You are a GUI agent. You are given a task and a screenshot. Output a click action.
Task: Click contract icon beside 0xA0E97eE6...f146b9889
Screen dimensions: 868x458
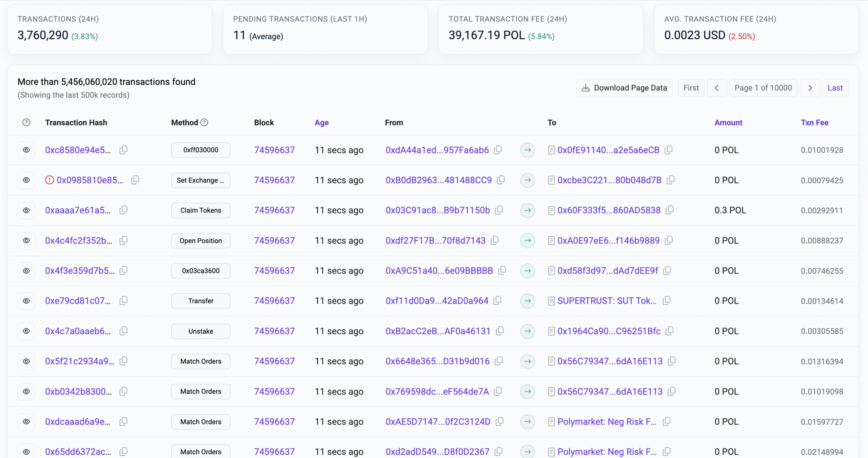551,240
